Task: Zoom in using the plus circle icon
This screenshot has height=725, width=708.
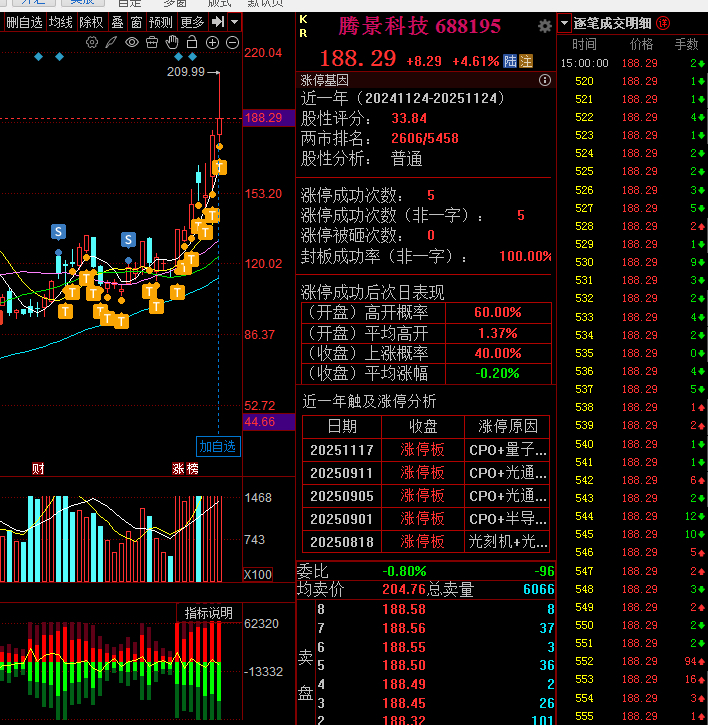Action: (212, 43)
